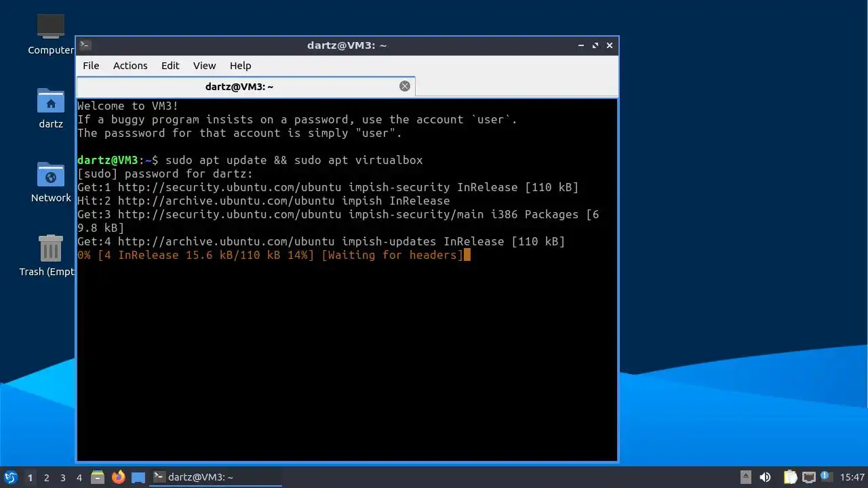Close the dartz@VM3 terminal tab

[x=405, y=86]
